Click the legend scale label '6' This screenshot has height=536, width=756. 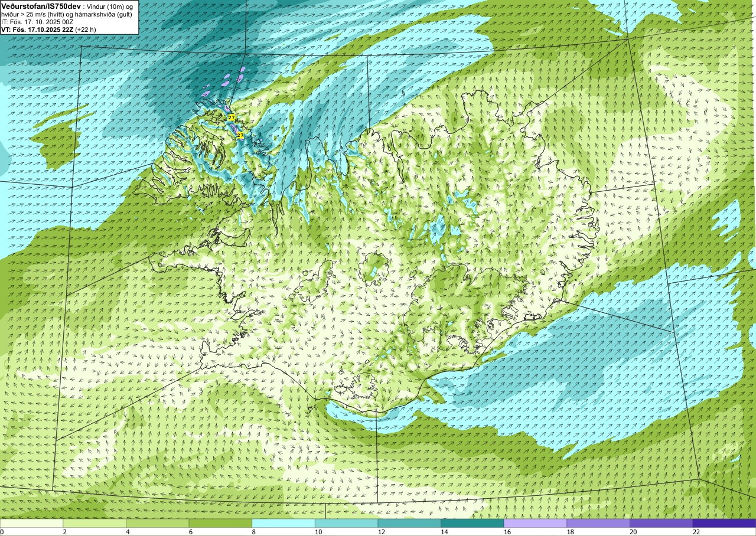click(x=191, y=532)
